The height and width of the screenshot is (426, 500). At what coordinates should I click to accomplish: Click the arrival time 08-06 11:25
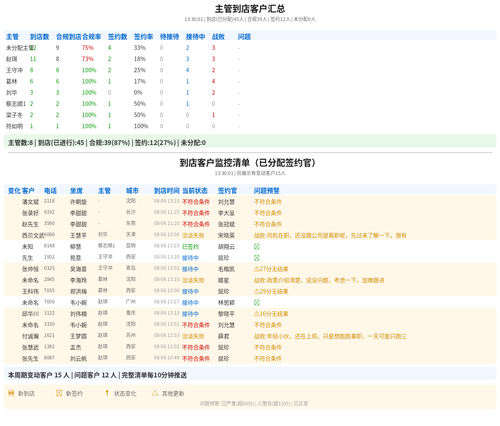167,212
